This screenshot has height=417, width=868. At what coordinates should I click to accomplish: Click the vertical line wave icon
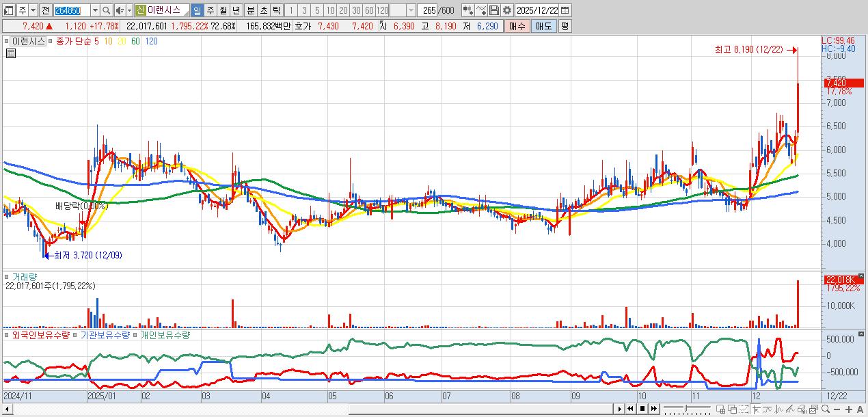click(778, 409)
